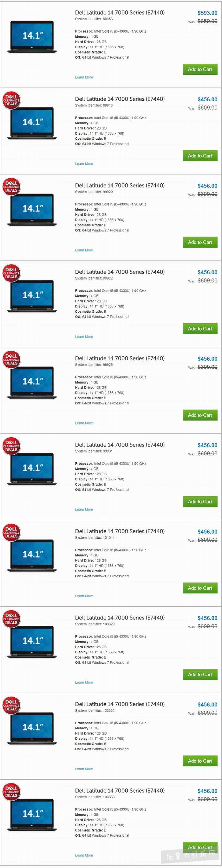Add system 99922 laptop to cart
This screenshot has height=868, width=222.
click(x=200, y=329)
